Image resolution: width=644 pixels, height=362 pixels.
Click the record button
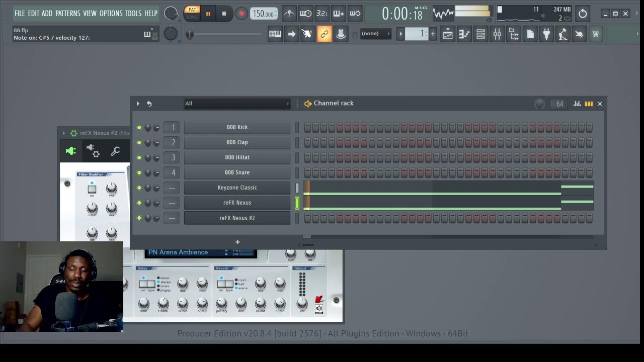(242, 14)
